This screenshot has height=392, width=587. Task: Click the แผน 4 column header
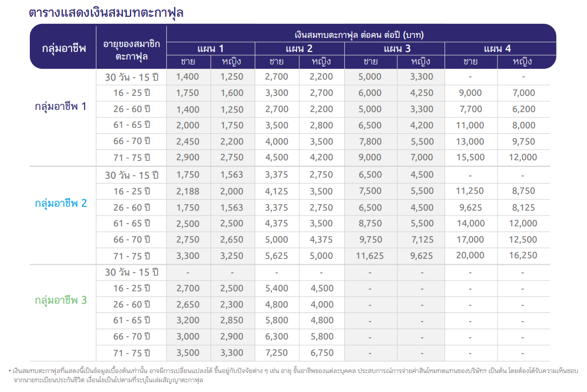(497, 49)
